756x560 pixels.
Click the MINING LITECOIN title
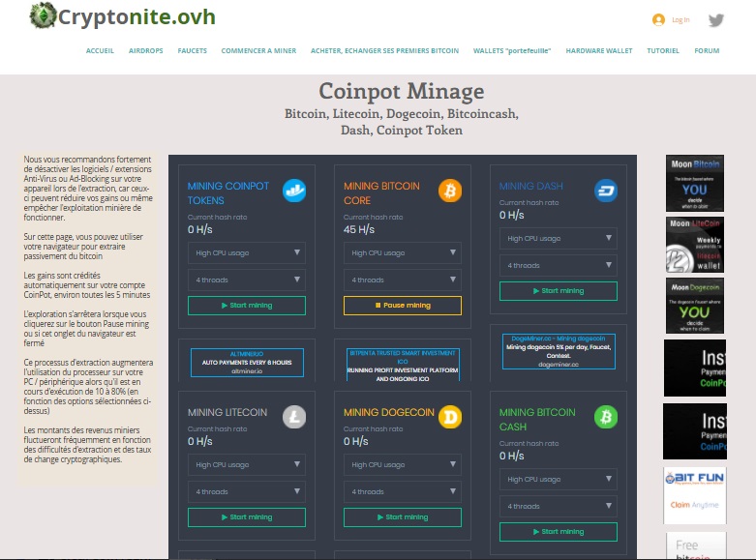pos(227,413)
